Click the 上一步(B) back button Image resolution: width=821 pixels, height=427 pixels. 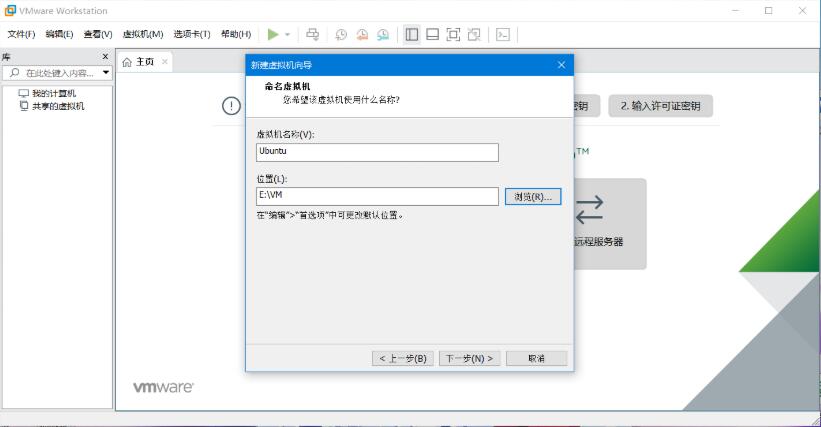[403, 358]
